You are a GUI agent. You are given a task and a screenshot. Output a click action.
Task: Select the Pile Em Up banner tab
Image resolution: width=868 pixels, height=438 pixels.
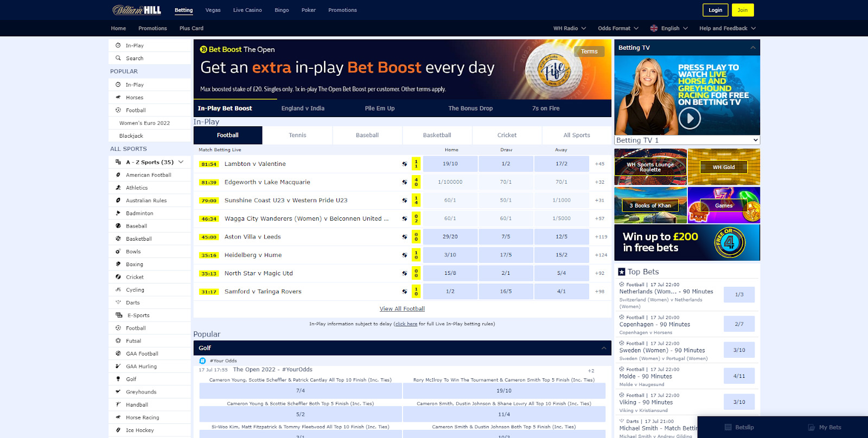pos(380,108)
